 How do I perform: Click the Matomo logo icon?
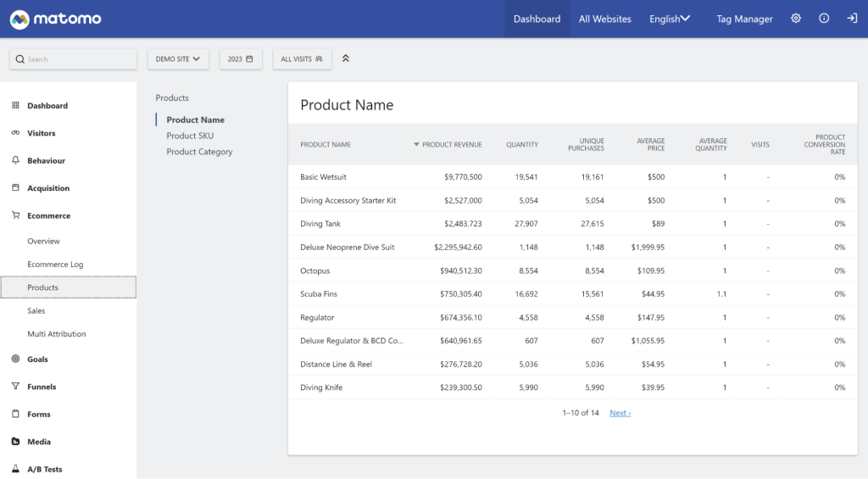point(19,19)
